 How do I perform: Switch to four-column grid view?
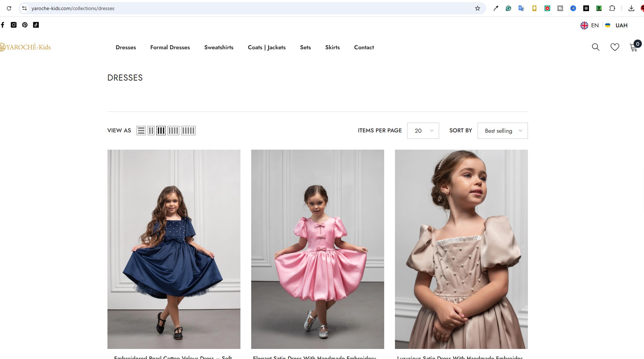coord(173,131)
